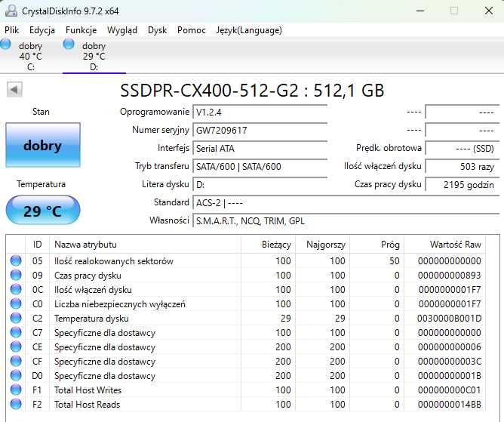Image resolution: width=504 pixels, height=422 pixels.
Task: Click status orb for attribute 0C row
Action: 16,289
